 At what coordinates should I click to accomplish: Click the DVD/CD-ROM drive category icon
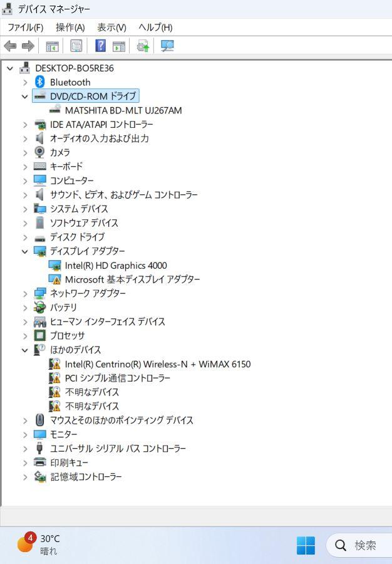(40, 96)
